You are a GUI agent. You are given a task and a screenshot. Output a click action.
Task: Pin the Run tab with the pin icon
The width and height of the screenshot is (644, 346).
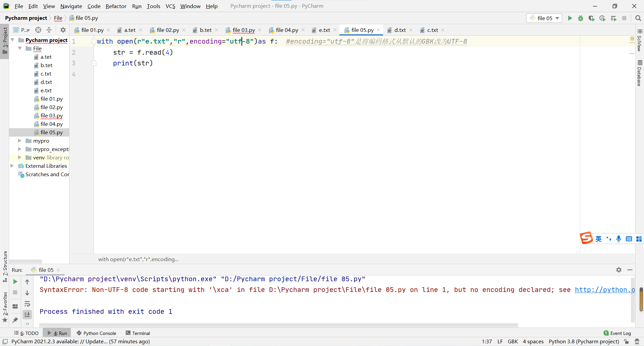15,320
